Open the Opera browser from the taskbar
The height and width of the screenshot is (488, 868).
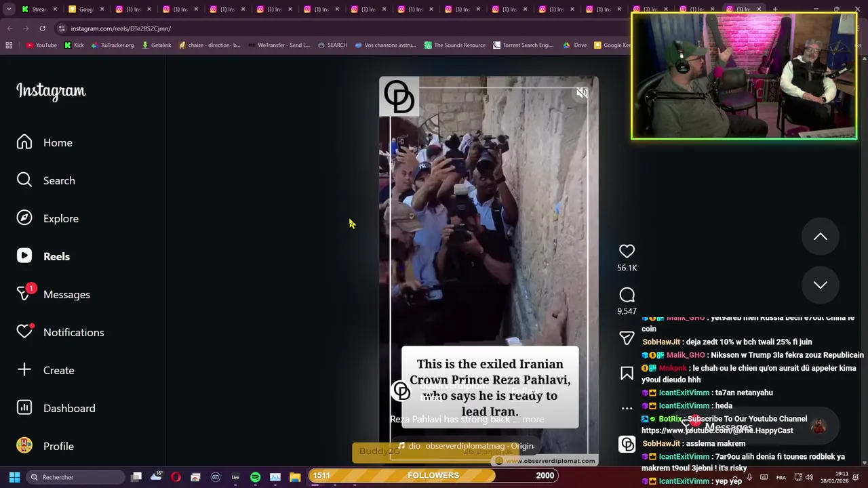point(176,477)
